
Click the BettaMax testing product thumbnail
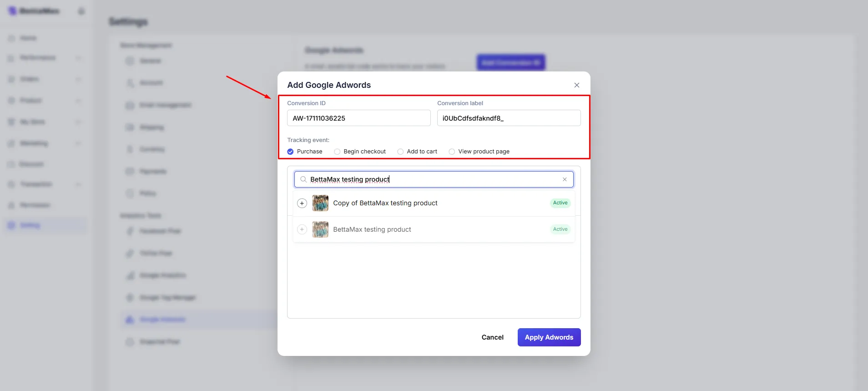coord(320,229)
